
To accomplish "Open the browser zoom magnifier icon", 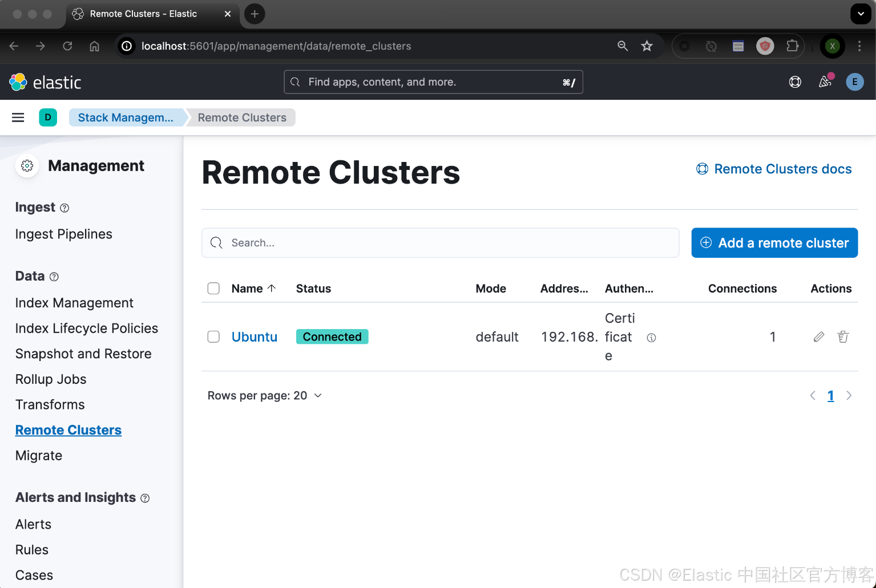I will pyautogui.click(x=623, y=46).
